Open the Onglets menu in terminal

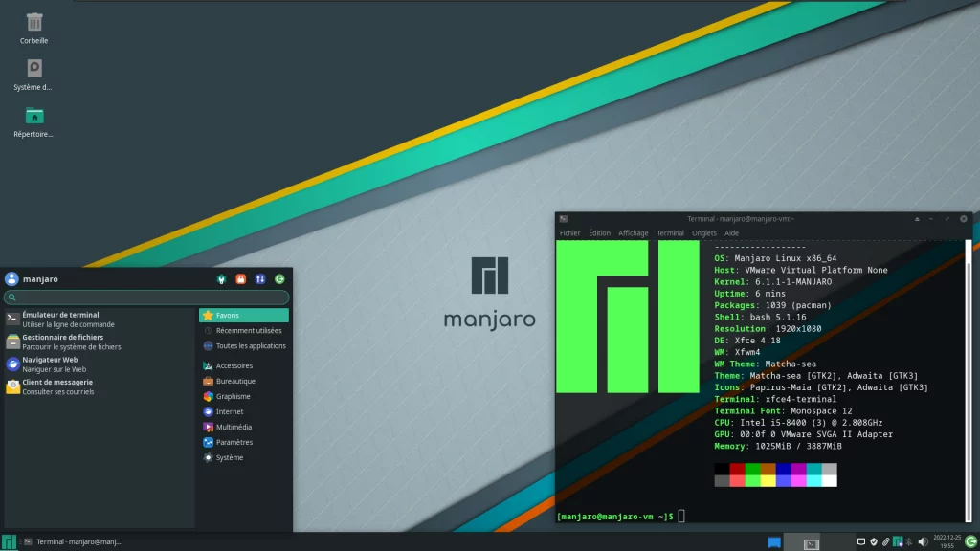coord(703,233)
